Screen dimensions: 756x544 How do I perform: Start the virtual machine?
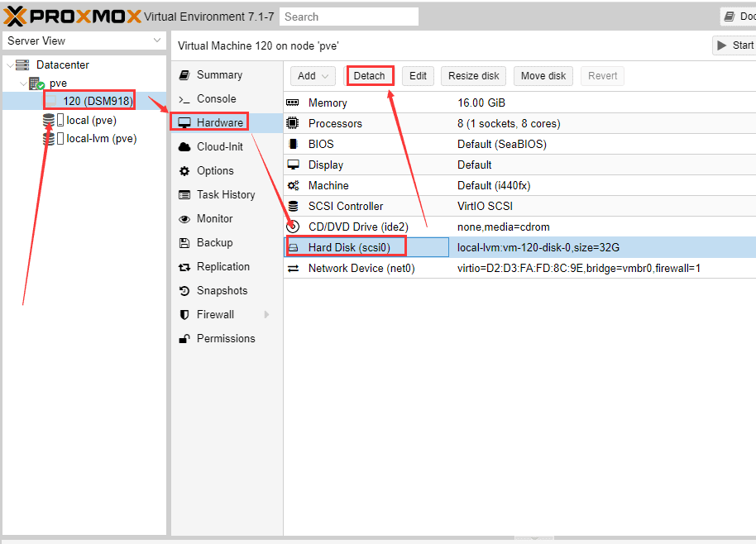[x=734, y=45]
